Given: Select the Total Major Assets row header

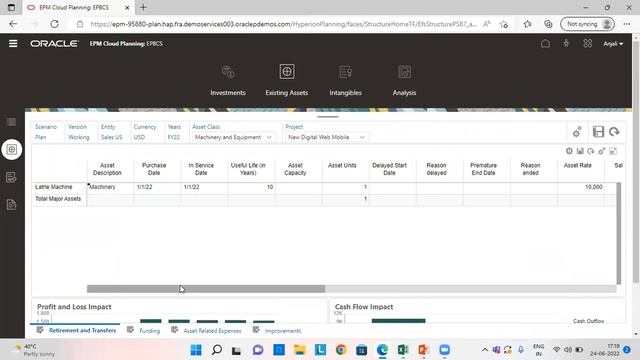Looking at the screenshot, I should (x=59, y=199).
